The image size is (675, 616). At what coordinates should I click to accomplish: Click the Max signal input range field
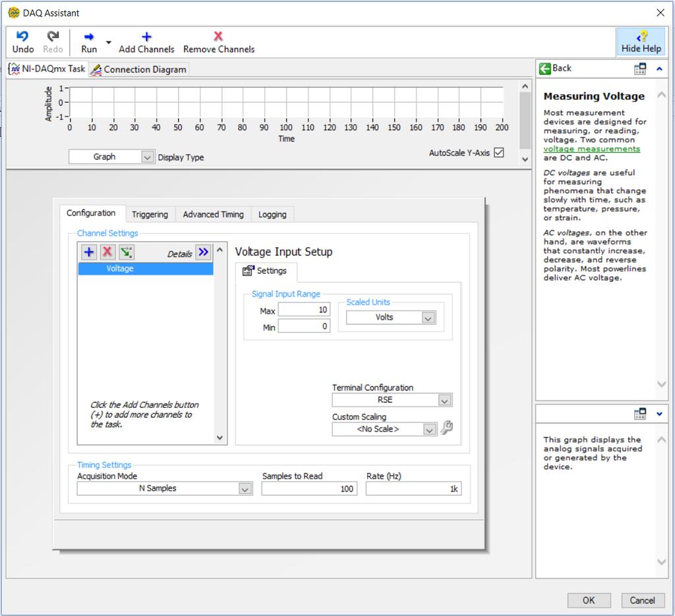(304, 310)
